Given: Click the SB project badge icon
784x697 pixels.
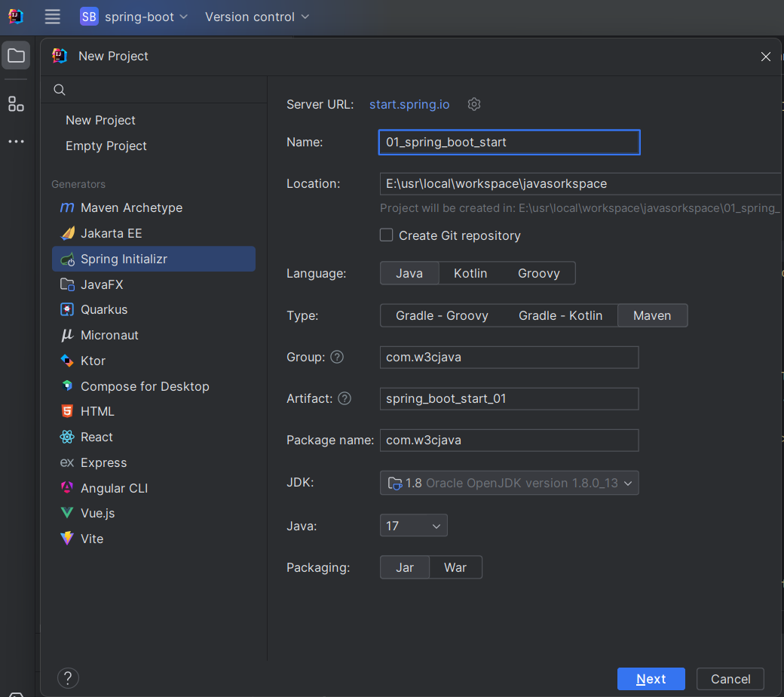Looking at the screenshot, I should click(x=89, y=17).
